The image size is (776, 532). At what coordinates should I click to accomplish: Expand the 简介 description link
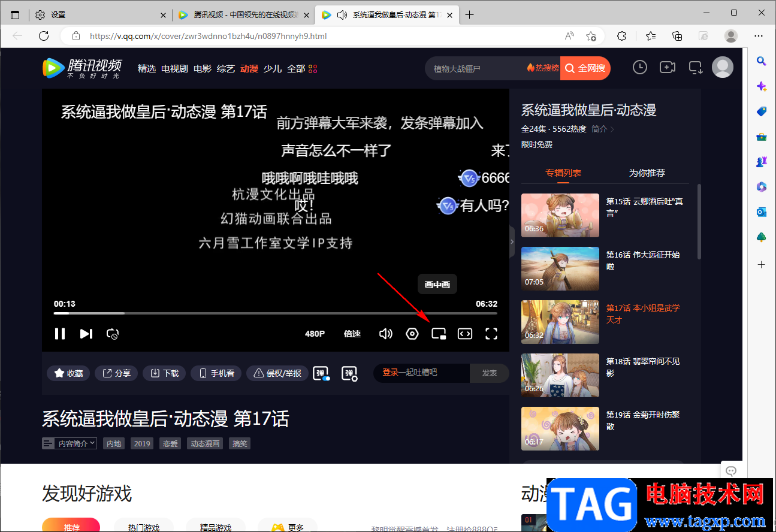[602, 129]
